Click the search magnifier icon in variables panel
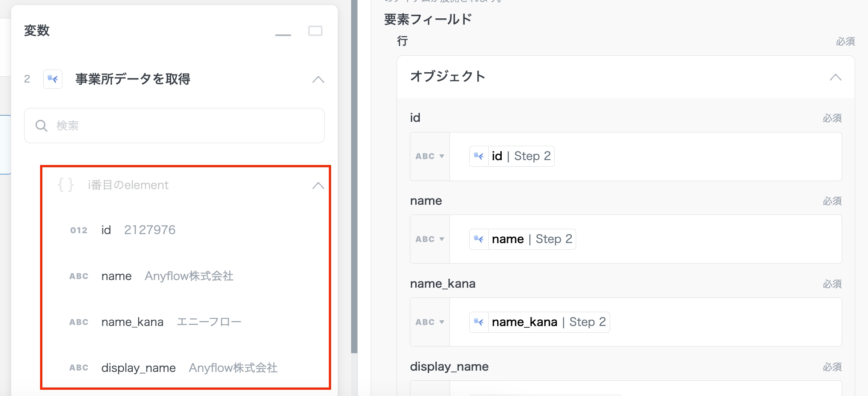 coord(41,126)
